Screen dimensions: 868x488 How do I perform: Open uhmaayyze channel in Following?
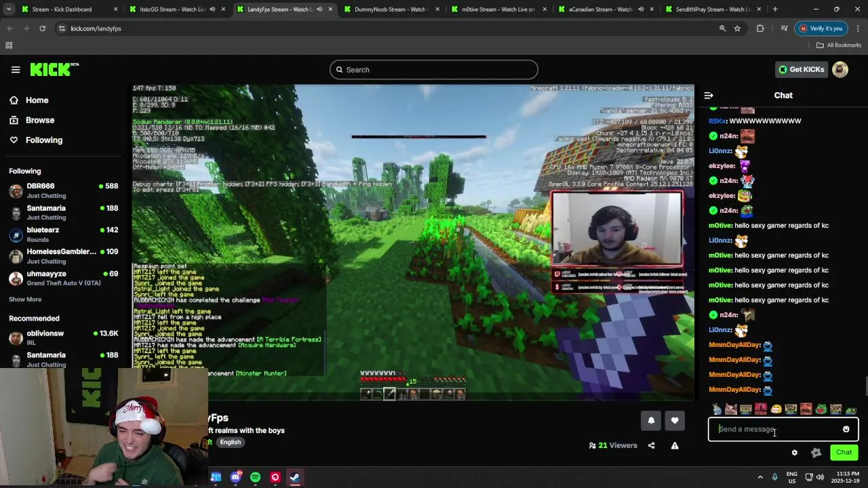pos(63,279)
